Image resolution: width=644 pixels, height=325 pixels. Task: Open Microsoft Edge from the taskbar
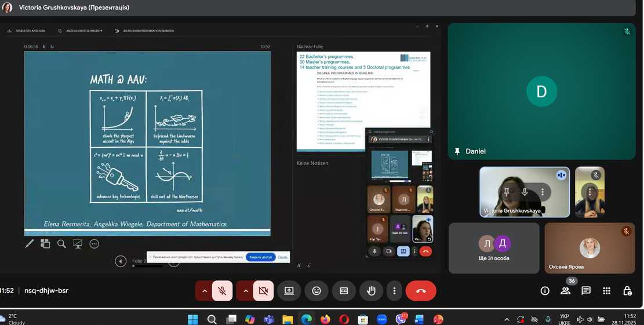pos(306,319)
